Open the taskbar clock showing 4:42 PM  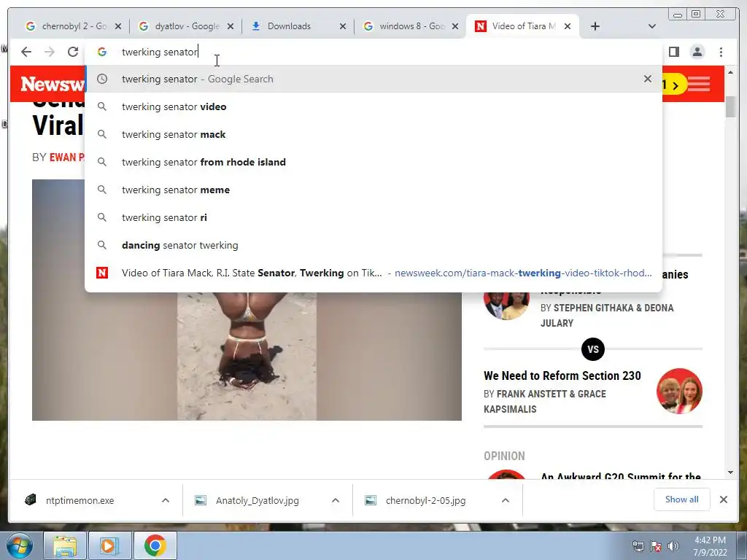click(x=710, y=546)
